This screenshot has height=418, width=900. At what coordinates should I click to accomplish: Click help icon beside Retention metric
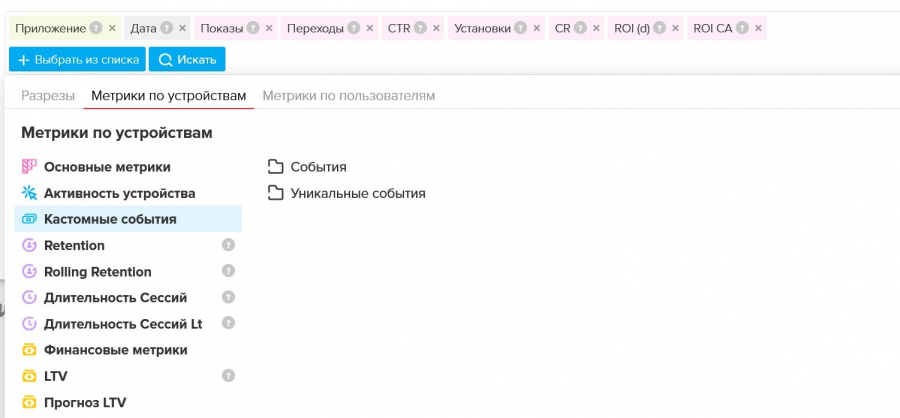coord(228,245)
